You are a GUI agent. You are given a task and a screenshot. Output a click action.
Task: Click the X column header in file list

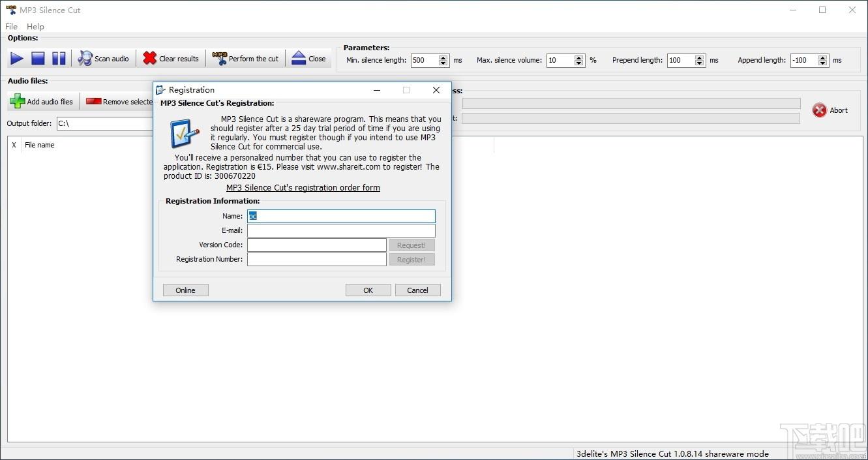tap(14, 145)
